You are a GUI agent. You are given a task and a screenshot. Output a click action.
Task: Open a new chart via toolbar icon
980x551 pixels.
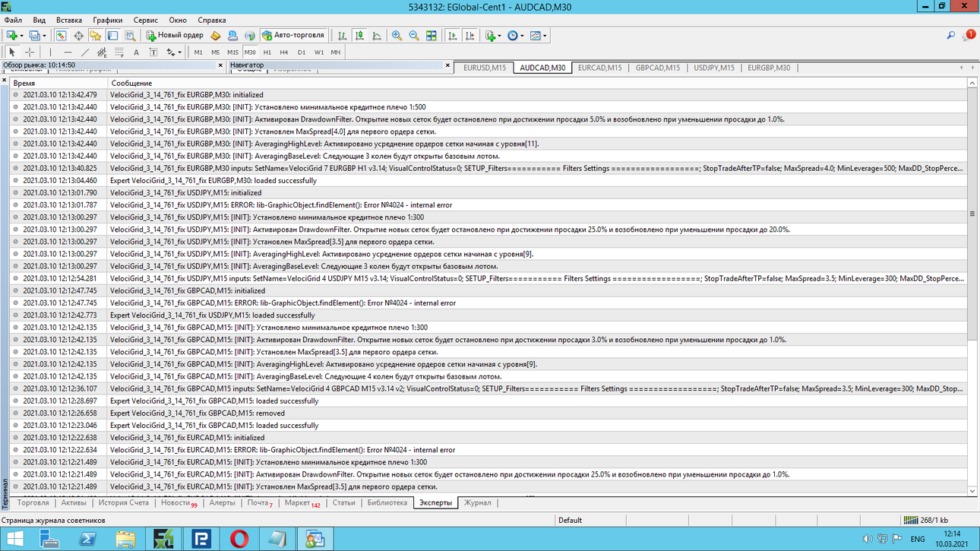tap(11, 35)
